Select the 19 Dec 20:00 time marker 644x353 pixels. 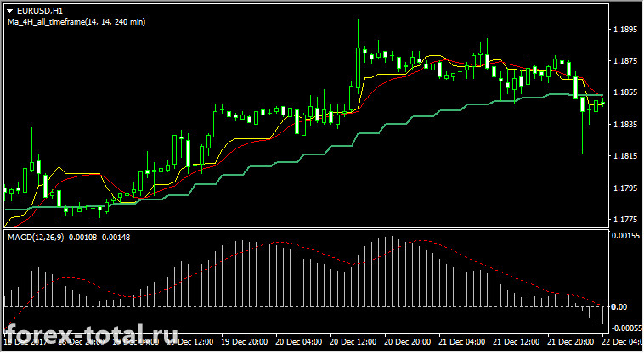(245, 341)
